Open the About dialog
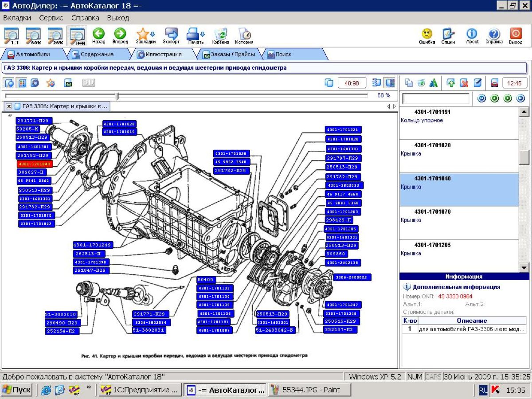 coord(472,36)
